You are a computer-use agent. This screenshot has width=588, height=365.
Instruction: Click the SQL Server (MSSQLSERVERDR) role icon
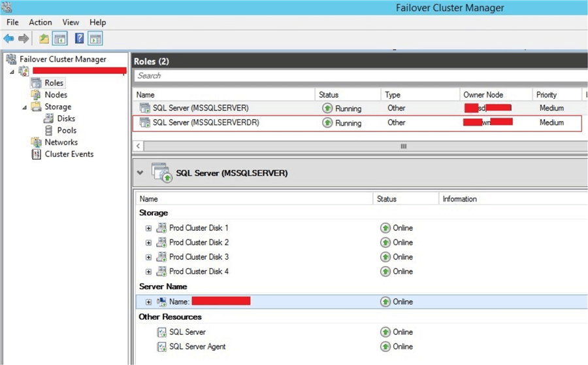[145, 122]
